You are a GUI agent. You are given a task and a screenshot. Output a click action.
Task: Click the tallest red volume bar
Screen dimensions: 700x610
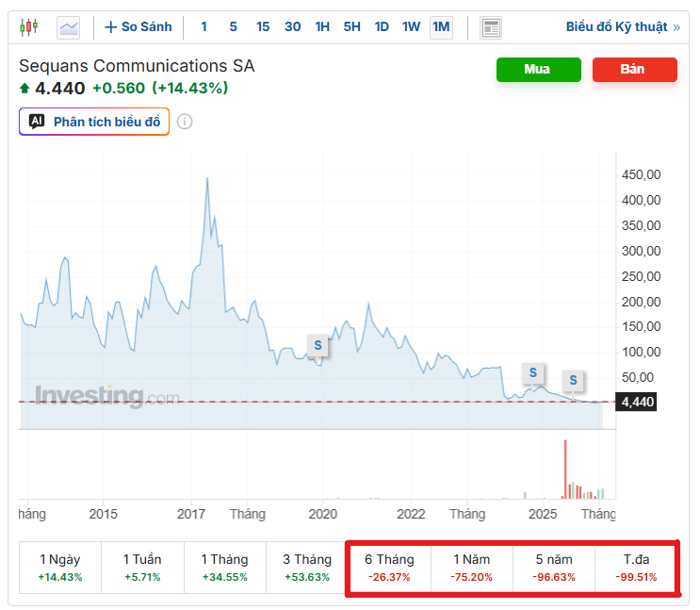(x=565, y=470)
